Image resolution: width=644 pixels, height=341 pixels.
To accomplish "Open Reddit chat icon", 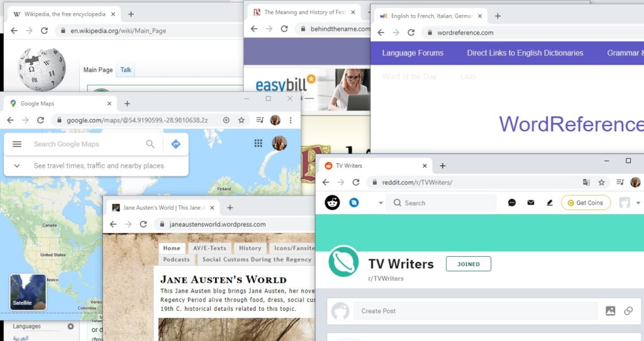I will pos(512,203).
